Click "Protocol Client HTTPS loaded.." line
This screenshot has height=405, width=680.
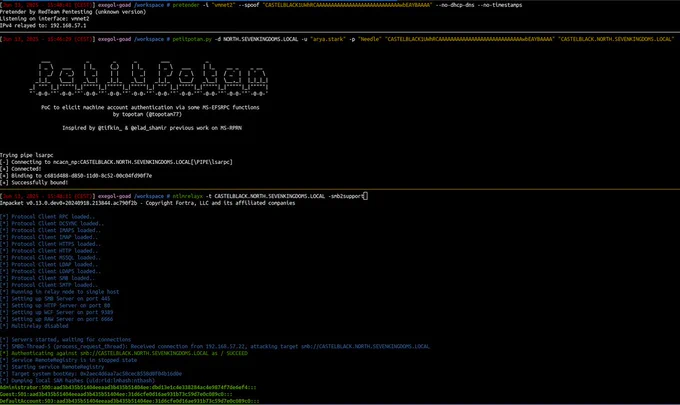[x=51, y=244]
